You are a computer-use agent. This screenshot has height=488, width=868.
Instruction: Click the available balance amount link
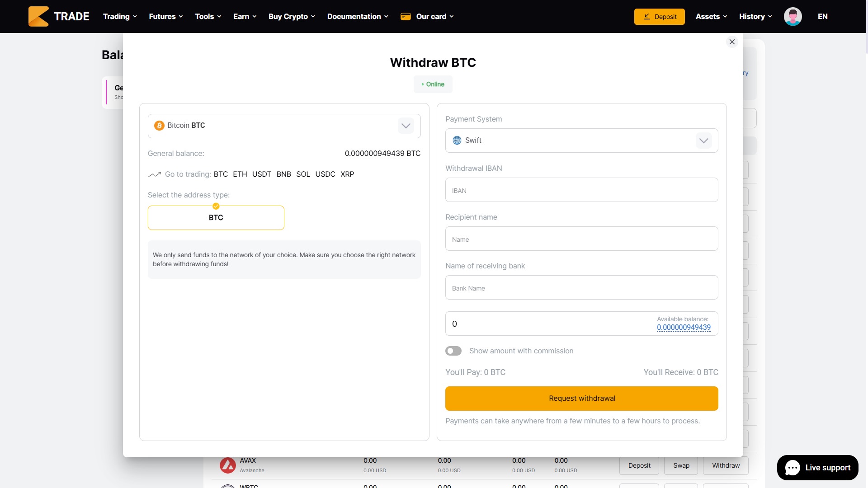click(684, 328)
